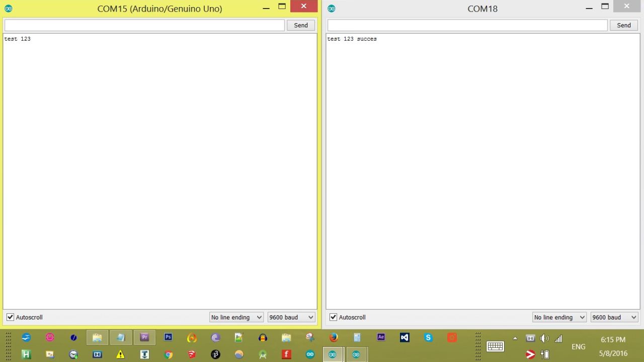Toggle Autoscroll checkbox in COM18 monitor
Screen dimensions: 644x362
pos(333,317)
